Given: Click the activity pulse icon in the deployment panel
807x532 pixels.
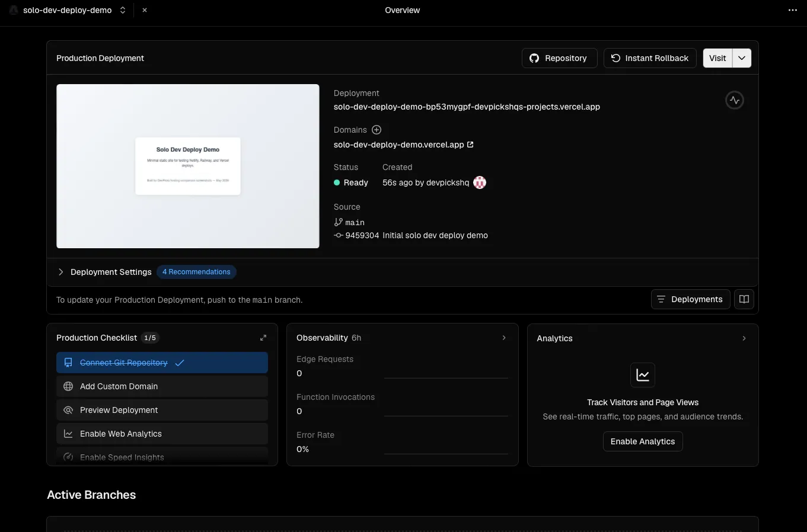Looking at the screenshot, I should (x=735, y=100).
